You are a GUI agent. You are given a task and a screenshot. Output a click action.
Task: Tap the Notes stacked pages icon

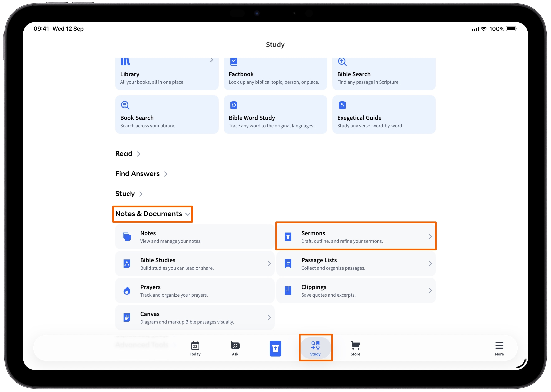pyautogui.click(x=127, y=237)
